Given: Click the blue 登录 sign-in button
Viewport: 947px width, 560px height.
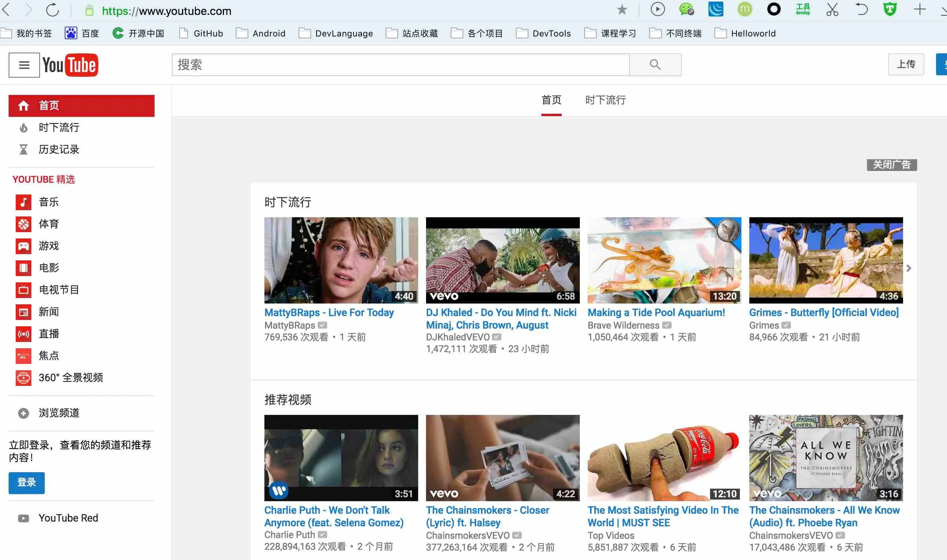Looking at the screenshot, I should click(x=27, y=483).
